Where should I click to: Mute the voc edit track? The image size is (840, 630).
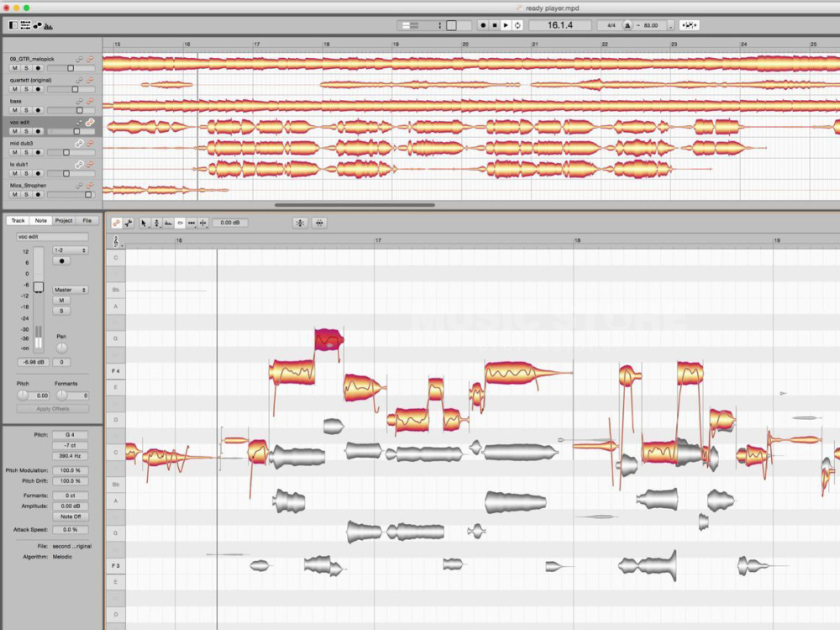coord(15,131)
